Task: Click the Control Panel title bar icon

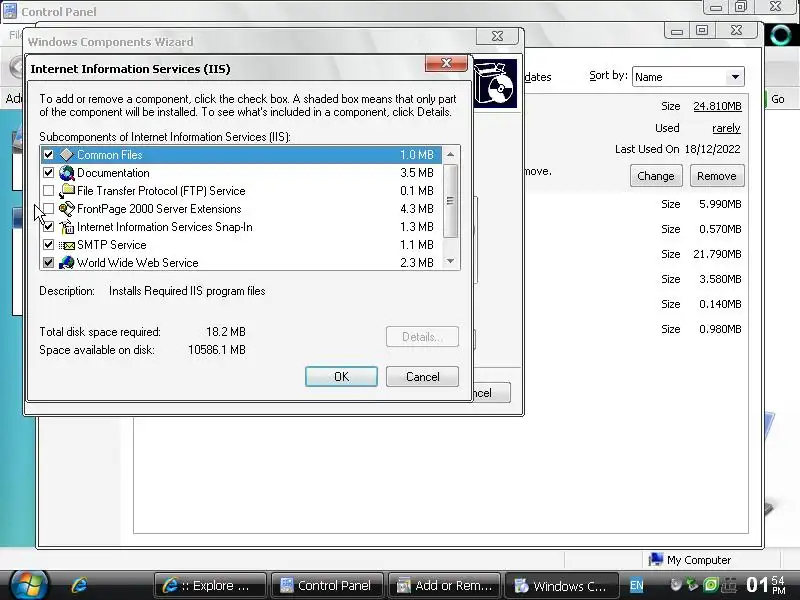Action: click(x=9, y=10)
